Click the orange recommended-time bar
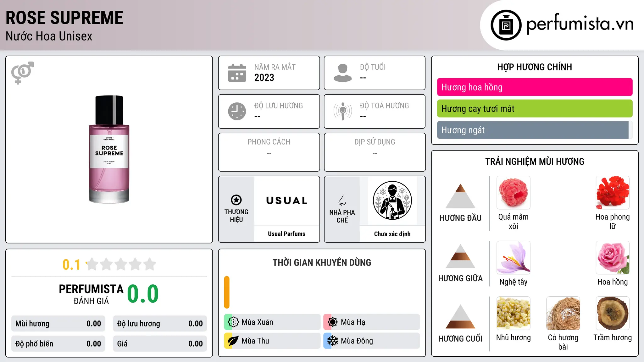 pyautogui.click(x=227, y=292)
